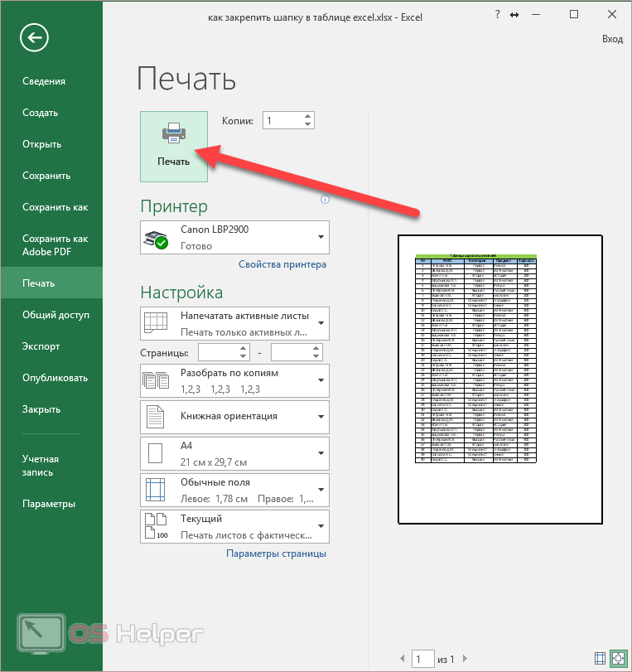Image resolution: width=632 pixels, height=672 pixels.
Task: Click the Print button with printer icon
Action: click(174, 147)
